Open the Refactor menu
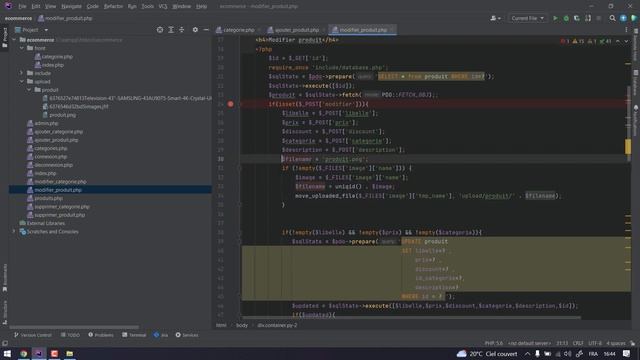The image size is (640, 360). click(113, 7)
